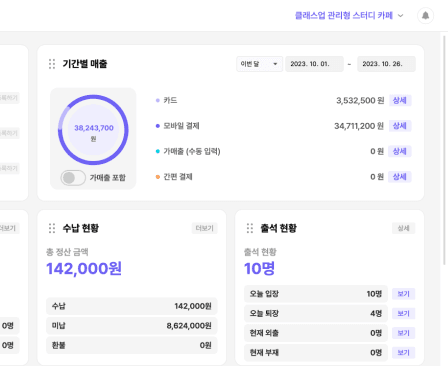View the 오늘 입장 attendance list
Image resolution: width=448 pixels, height=366 pixels.
pyautogui.click(x=403, y=294)
